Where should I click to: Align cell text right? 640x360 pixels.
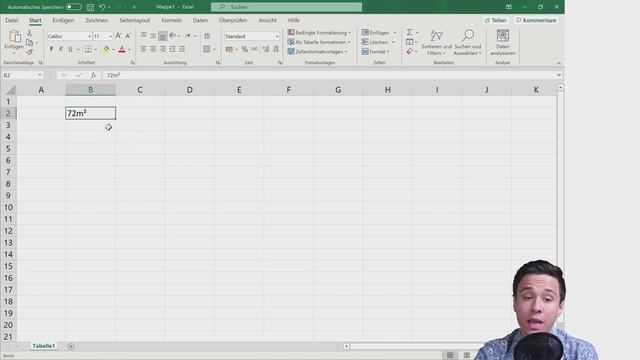pyautogui.click(x=162, y=49)
